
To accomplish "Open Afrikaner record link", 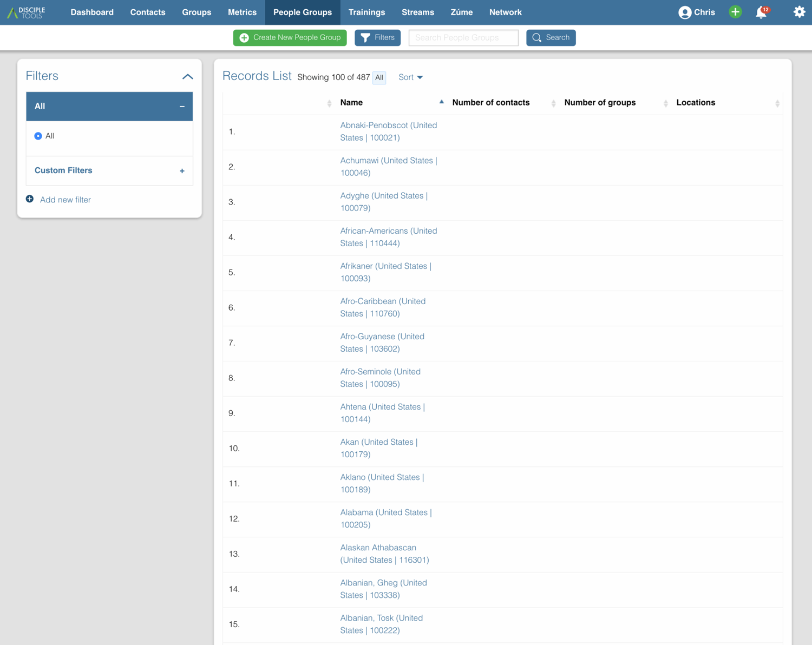I will (385, 272).
